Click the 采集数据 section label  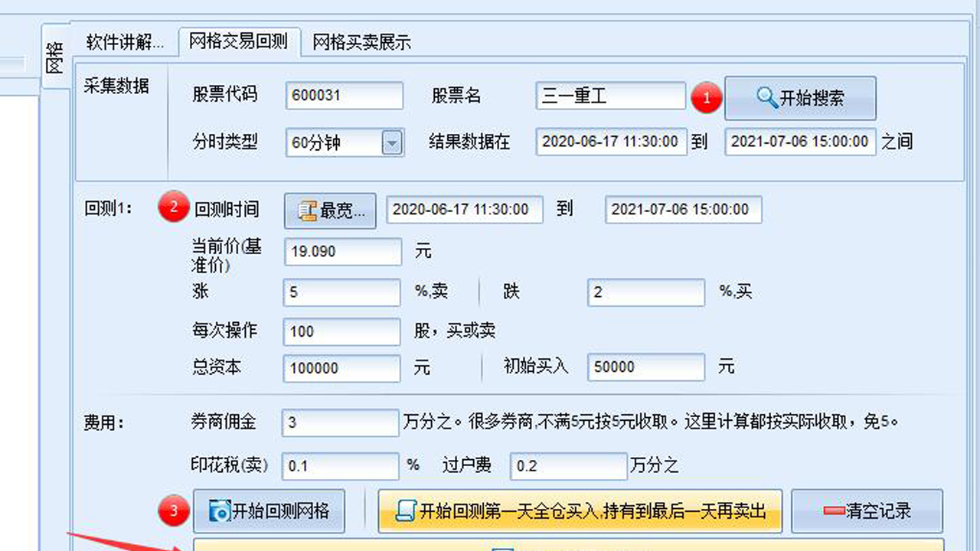[x=116, y=86]
